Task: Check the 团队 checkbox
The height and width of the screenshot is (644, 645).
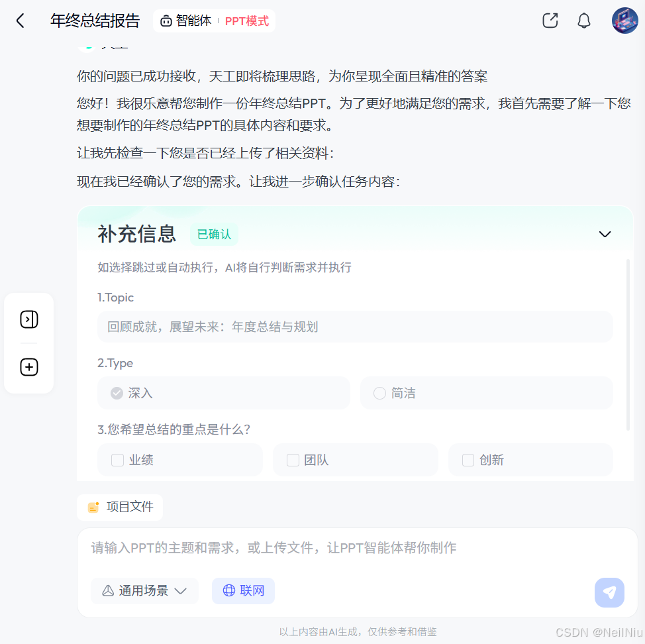Action: pos(293,459)
